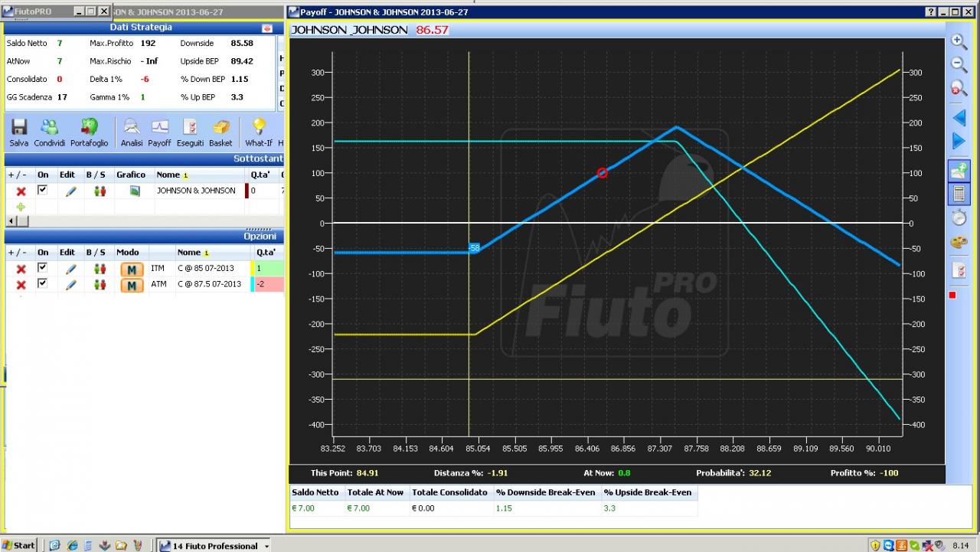Click the taskbar toolbar dropdown arrow
The image size is (980, 552).
pyautogui.click(x=266, y=546)
